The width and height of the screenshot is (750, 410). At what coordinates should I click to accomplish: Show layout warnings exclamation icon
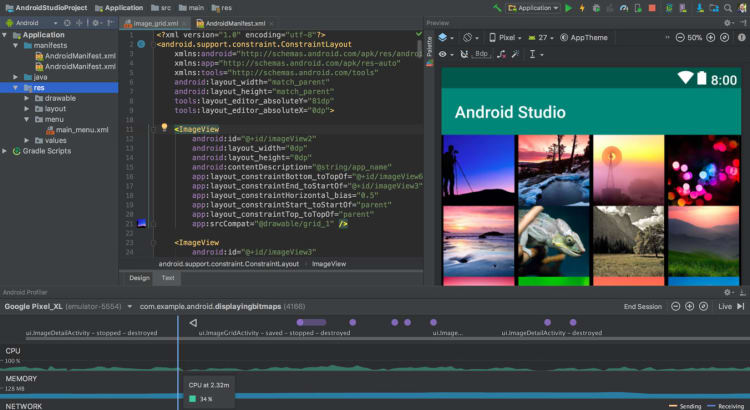[741, 37]
